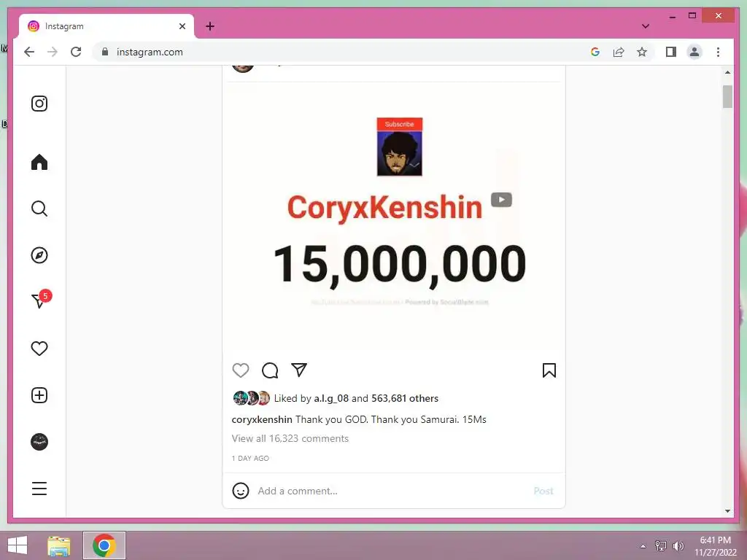747x560 pixels.
Task: Like the CoryxKenshin post
Action: (x=241, y=370)
